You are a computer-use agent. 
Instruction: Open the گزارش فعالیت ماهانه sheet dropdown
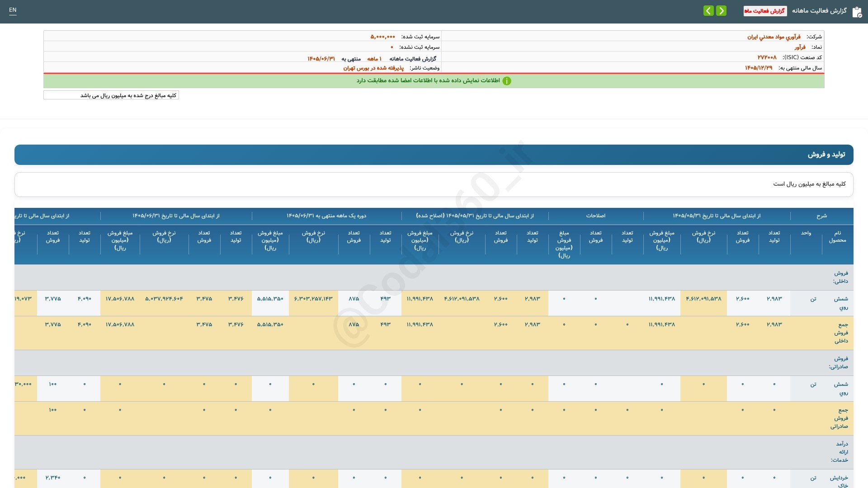point(765,11)
